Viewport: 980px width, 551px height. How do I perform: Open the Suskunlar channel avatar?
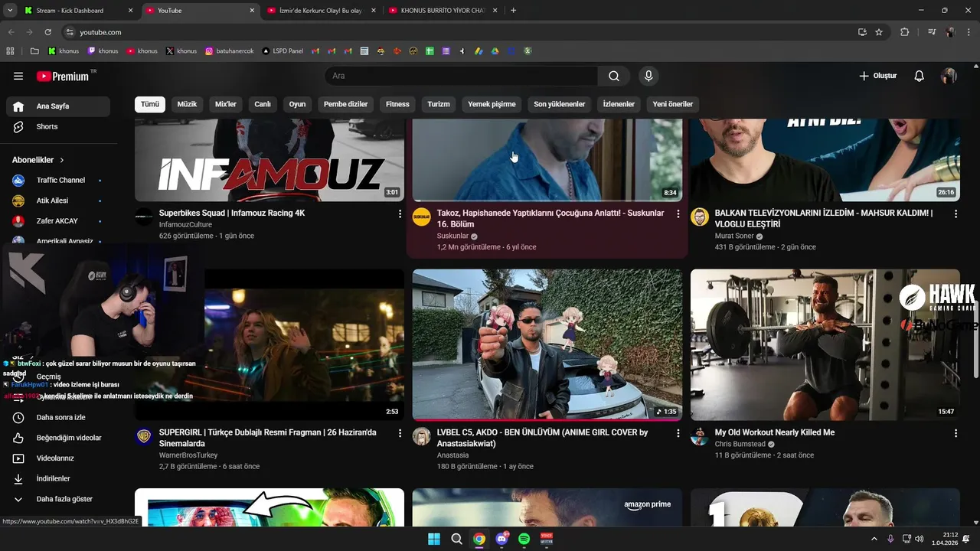tap(422, 217)
